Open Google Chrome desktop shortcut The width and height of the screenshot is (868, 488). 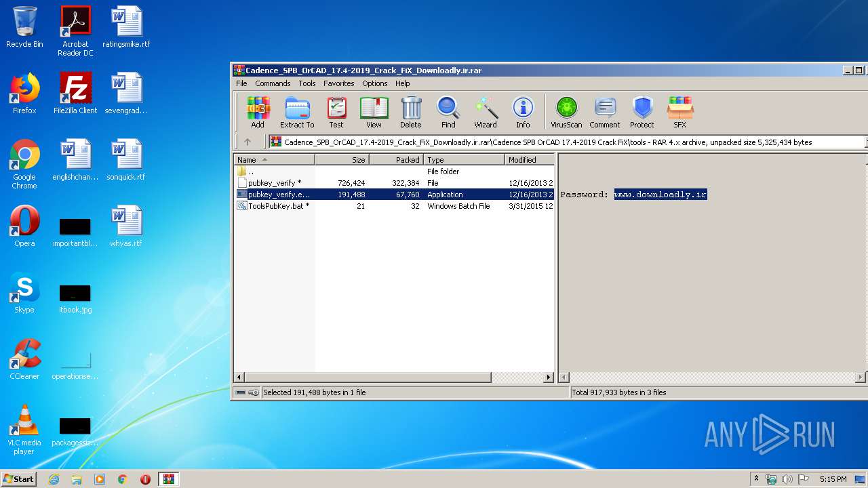click(x=24, y=164)
